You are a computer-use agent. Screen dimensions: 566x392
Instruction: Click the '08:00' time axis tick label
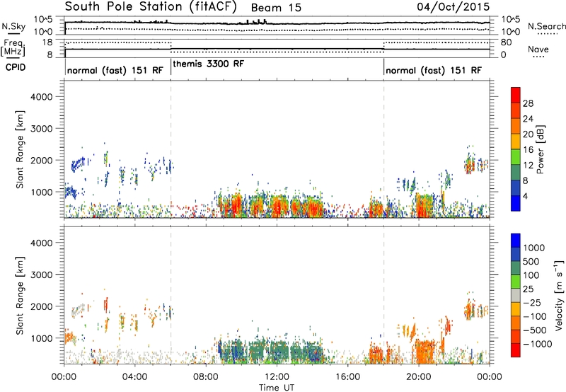pyautogui.click(x=206, y=377)
